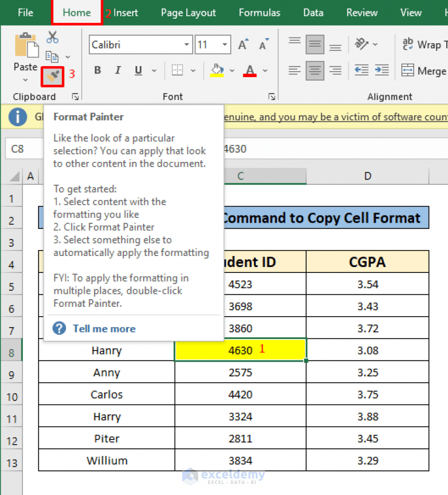Expand the Font Color dropdown arrow
448x495 pixels.
click(265, 70)
